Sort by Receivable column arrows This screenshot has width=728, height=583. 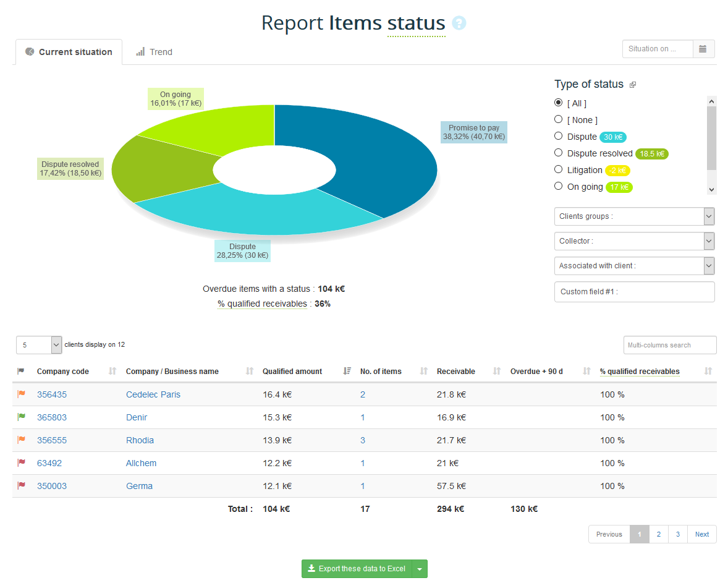tap(497, 371)
